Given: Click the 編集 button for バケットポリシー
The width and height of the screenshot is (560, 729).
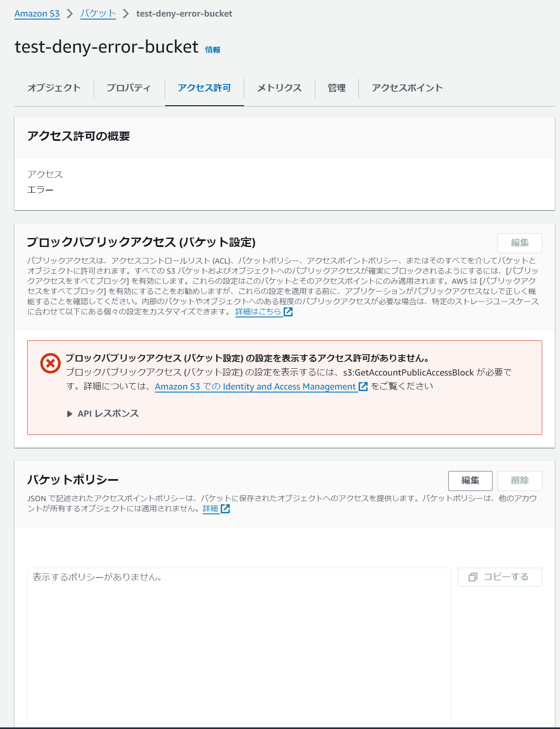Looking at the screenshot, I should pos(470,481).
